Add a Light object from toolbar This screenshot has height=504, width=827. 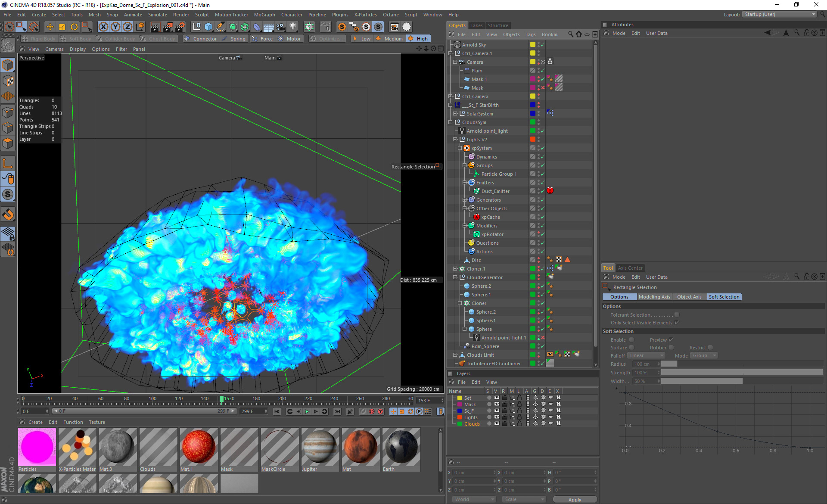pos(293,27)
